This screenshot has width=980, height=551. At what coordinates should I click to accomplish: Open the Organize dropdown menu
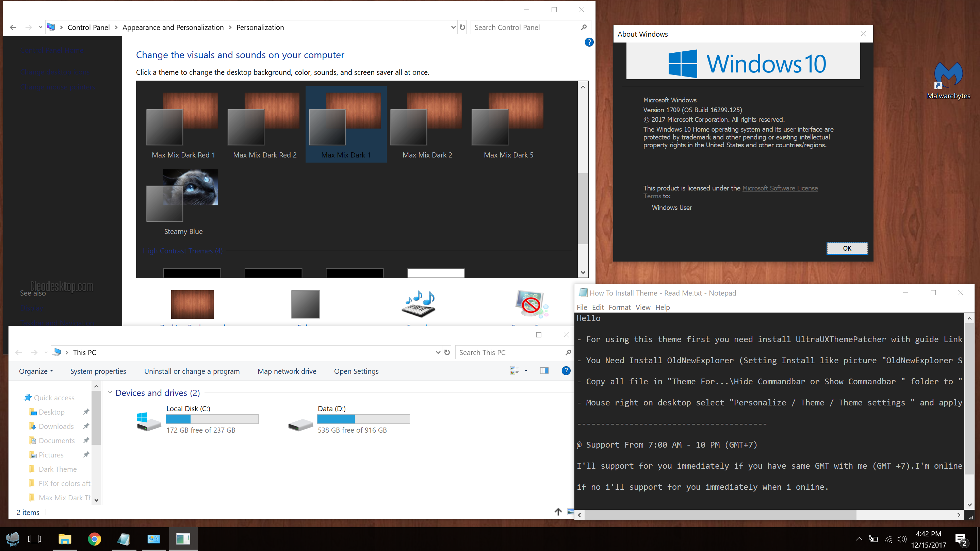pyautogui.click(x=36, y=371)
